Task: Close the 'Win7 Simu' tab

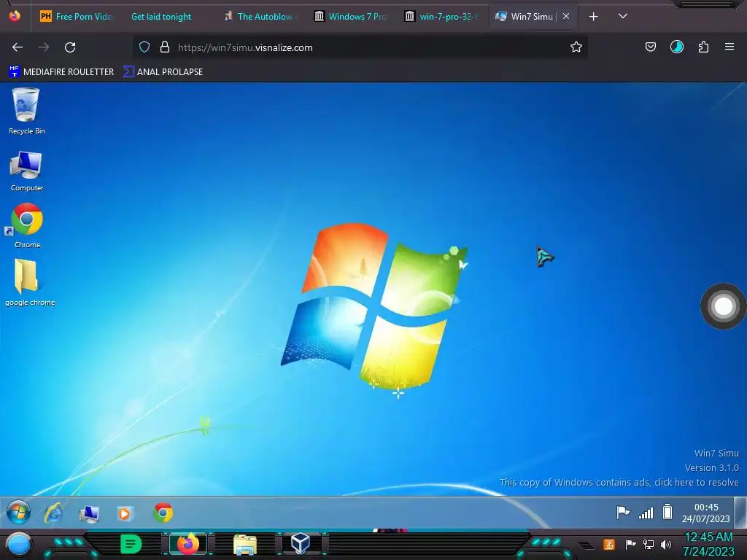Action: point(566,16)
